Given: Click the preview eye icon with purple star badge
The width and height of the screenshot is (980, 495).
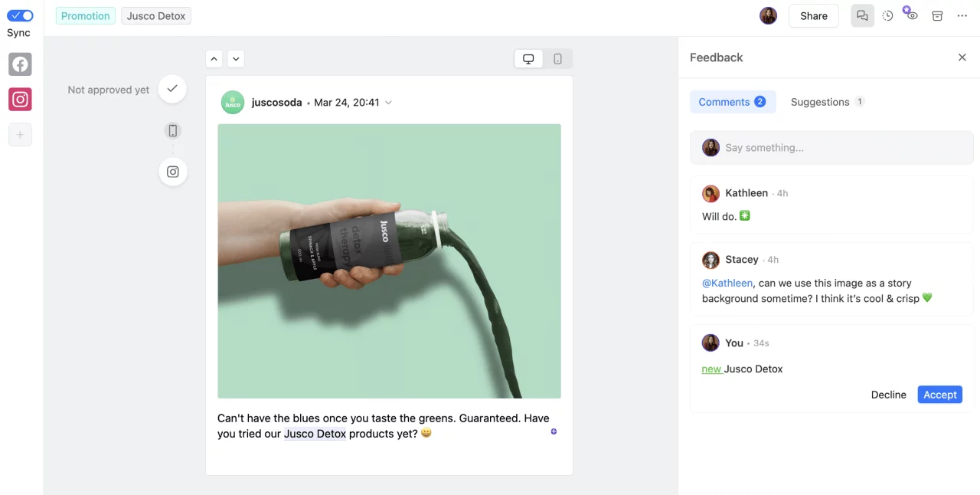Looking at the screenshot, I should [x=911, y=15].
